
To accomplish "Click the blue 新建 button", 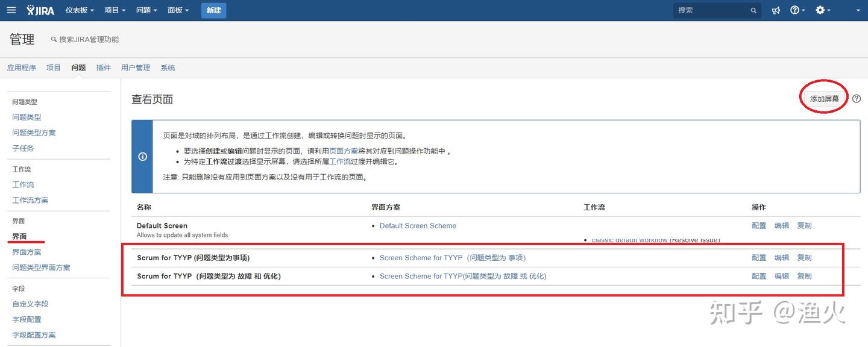I will [213, 10].
